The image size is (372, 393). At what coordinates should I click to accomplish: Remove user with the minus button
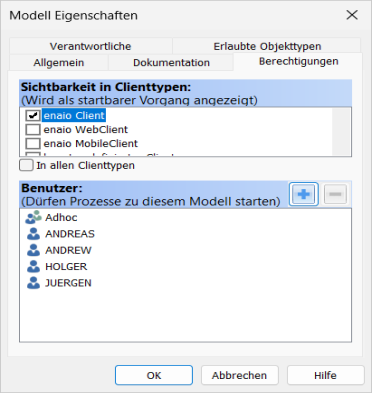(335, 194)
